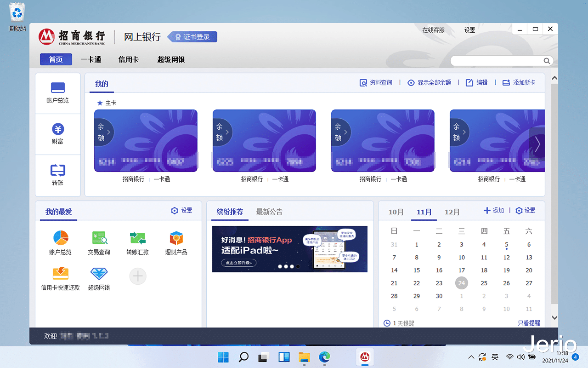Select calendar date 15

point(417,270)
